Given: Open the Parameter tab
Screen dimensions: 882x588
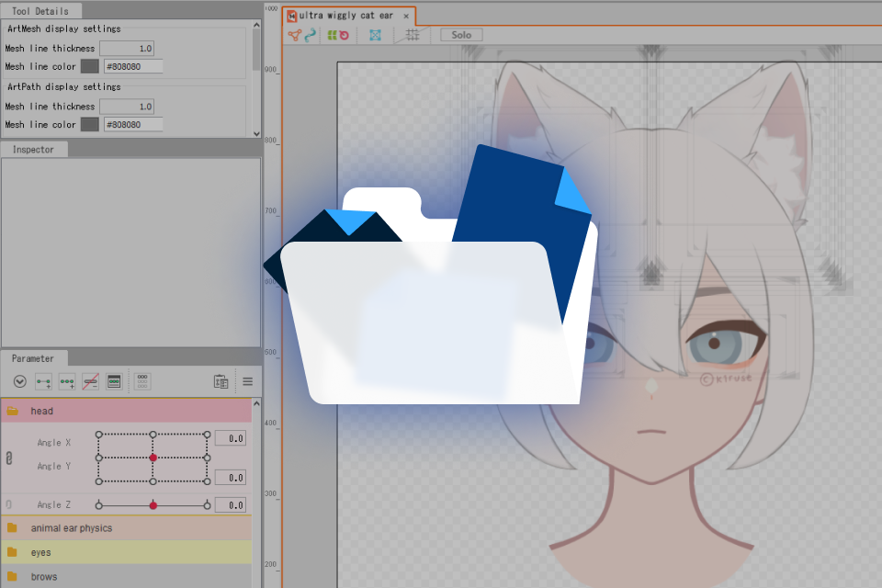Looking at the screenshot, I should [33, 358].
